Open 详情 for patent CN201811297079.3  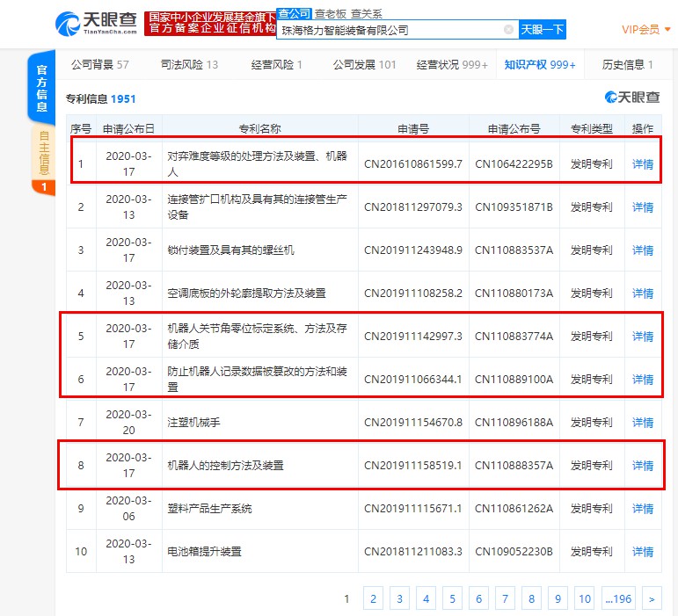point(643,207)
